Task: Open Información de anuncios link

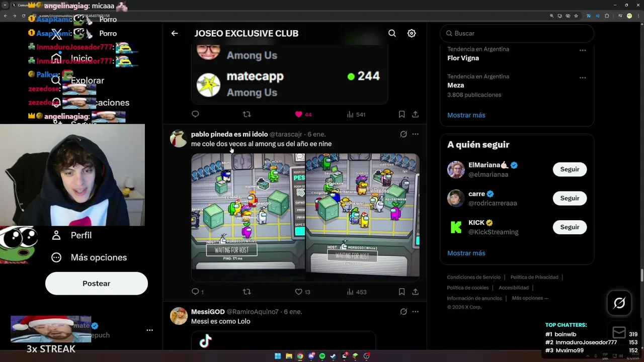Action: [x=474, y=298]
